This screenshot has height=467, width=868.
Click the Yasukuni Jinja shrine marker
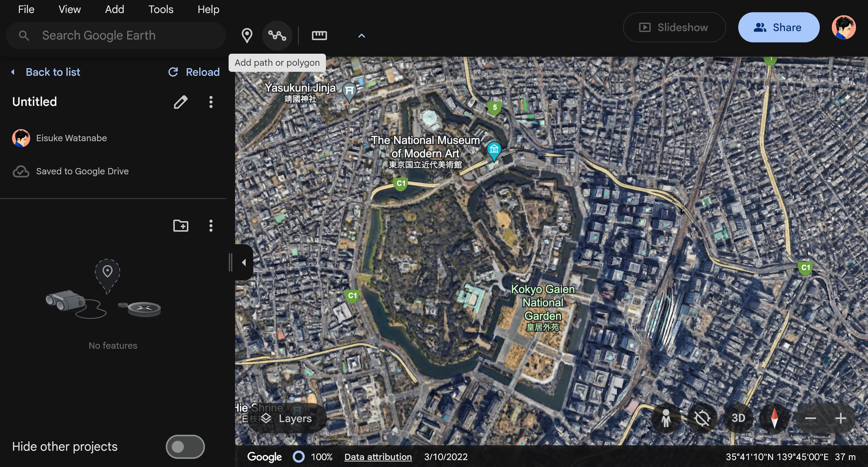tap(349, 92)
